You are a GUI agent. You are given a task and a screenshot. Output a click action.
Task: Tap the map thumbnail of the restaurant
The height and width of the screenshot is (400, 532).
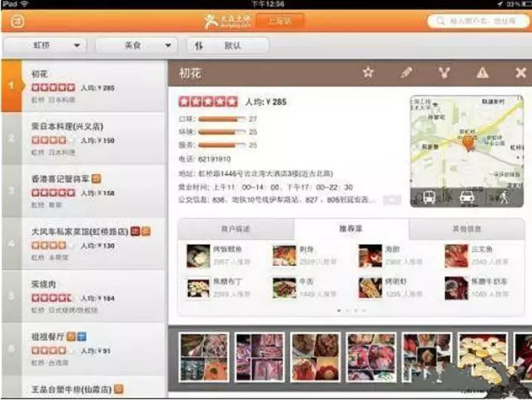467,142
